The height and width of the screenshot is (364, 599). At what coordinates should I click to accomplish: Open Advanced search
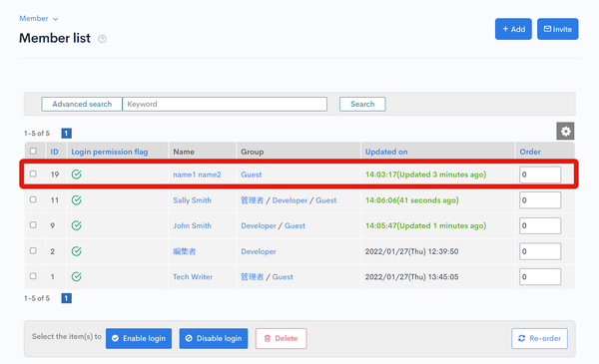pyautogui.click(x=82, y=104)
